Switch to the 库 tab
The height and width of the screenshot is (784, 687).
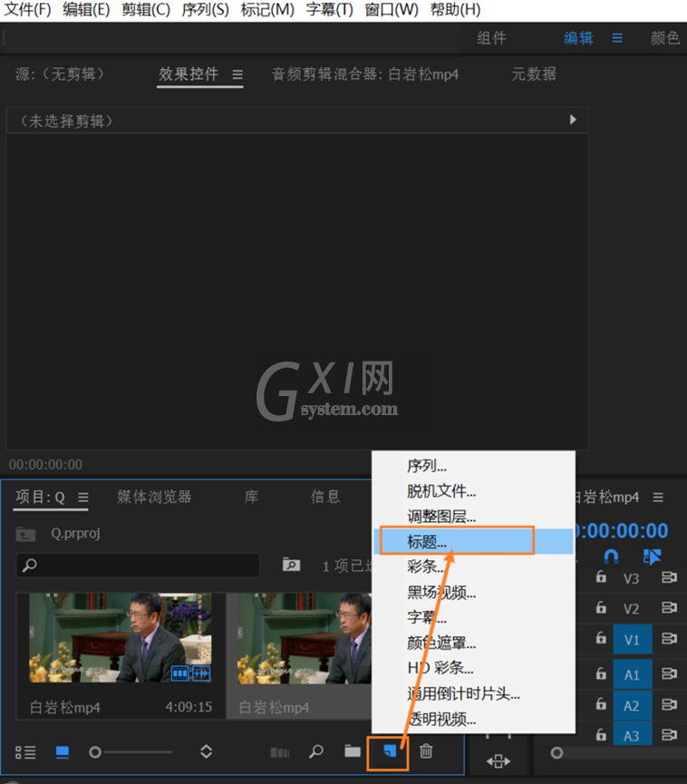(x=251, y=497)
